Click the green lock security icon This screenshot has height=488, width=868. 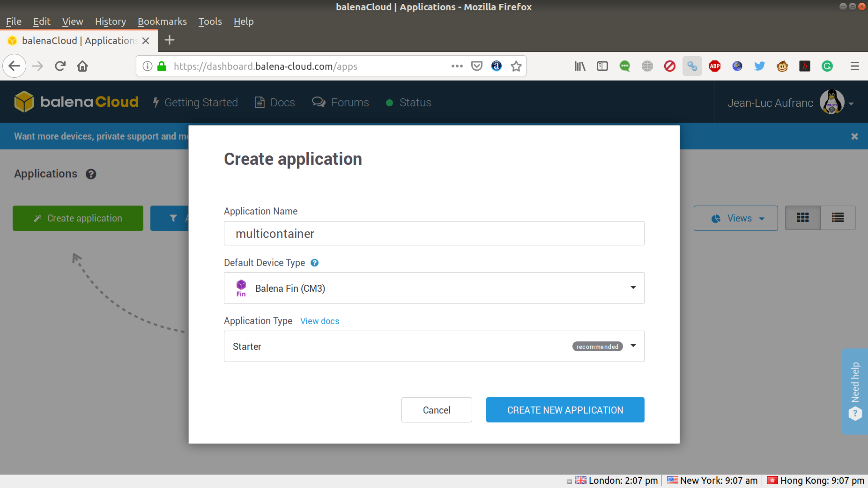click(x=162, y=66)
